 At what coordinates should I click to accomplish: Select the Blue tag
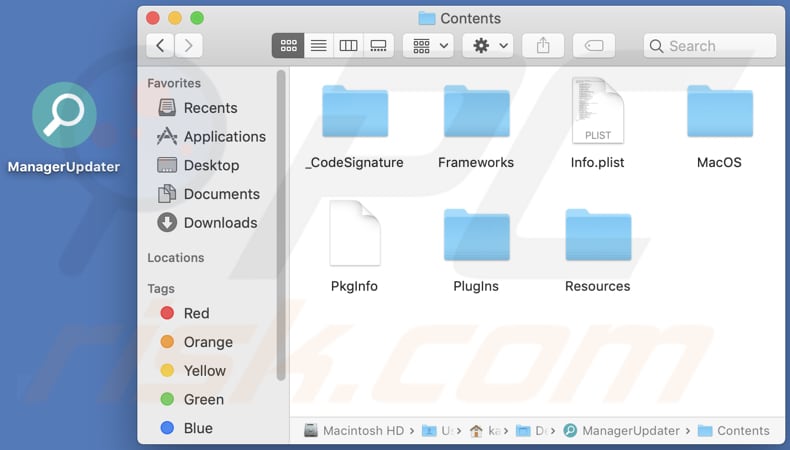tap(186, 428)
